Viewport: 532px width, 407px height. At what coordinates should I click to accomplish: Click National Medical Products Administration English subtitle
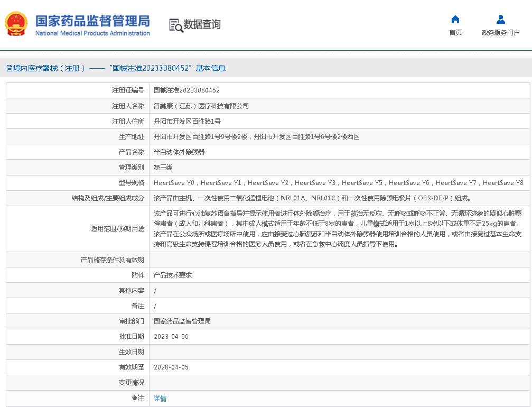coord(92,33)
